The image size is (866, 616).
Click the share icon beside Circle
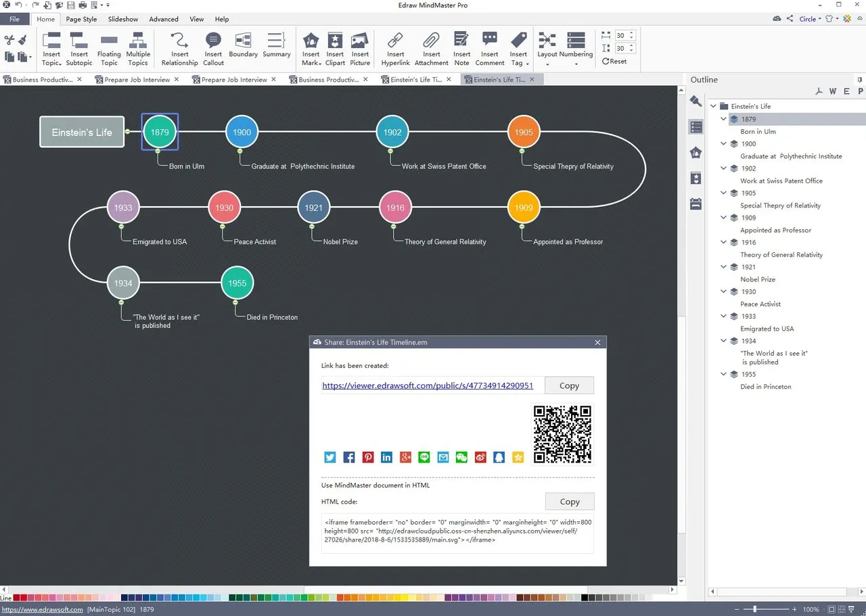[790, 19]
